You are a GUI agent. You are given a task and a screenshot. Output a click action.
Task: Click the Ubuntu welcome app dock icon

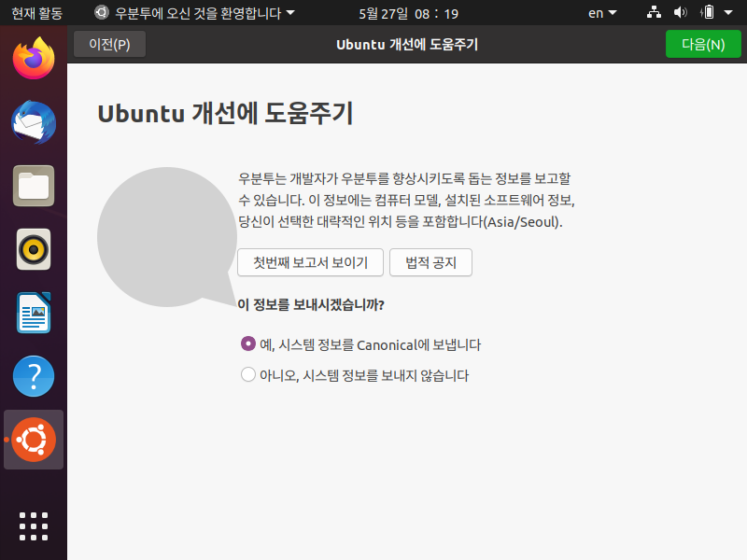pyautogui.click(x=34, y=440)
